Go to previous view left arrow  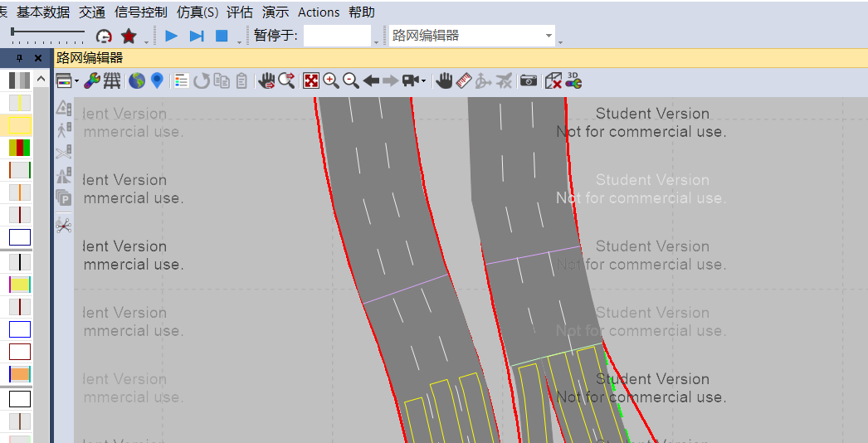[371, 80]
